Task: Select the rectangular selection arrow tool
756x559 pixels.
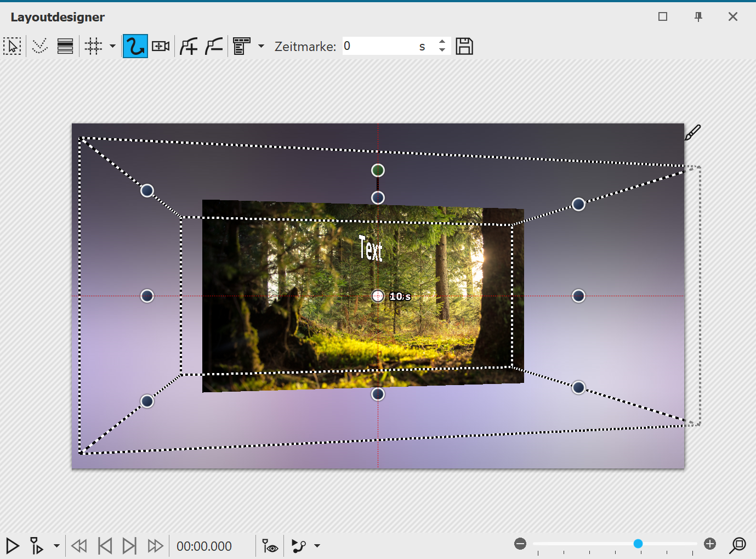Action: click(13, 46)
